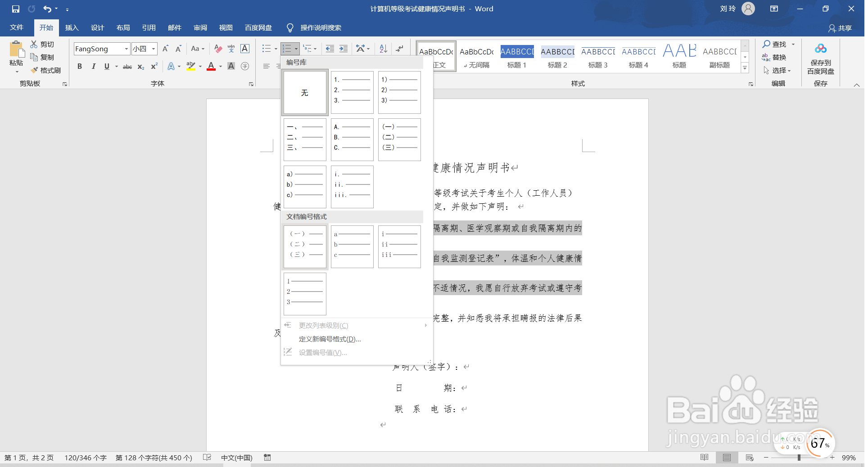Select the None numbering option
The width and height of the screenshot is (868, 467).
coord(305,92)
